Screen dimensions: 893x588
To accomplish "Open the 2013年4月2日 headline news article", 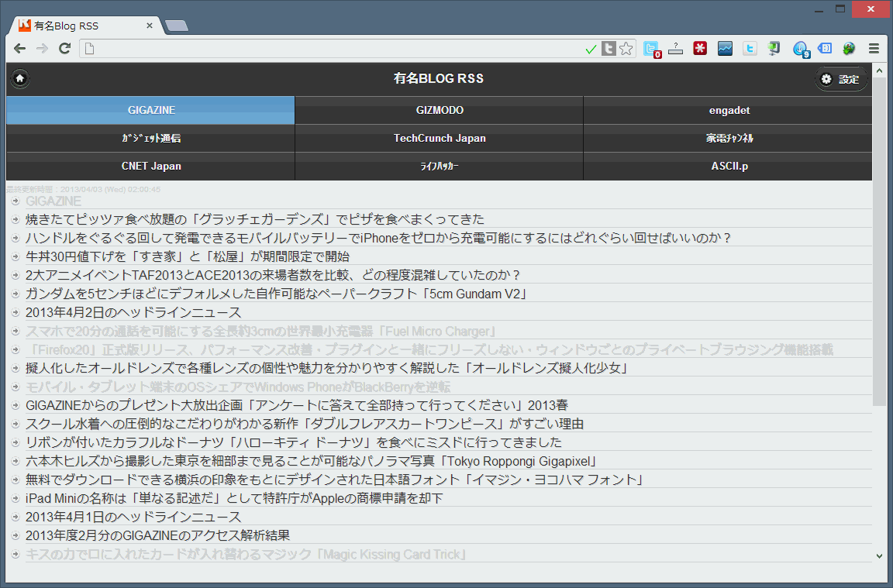I will pyautogui.click(x=133, y=312).
